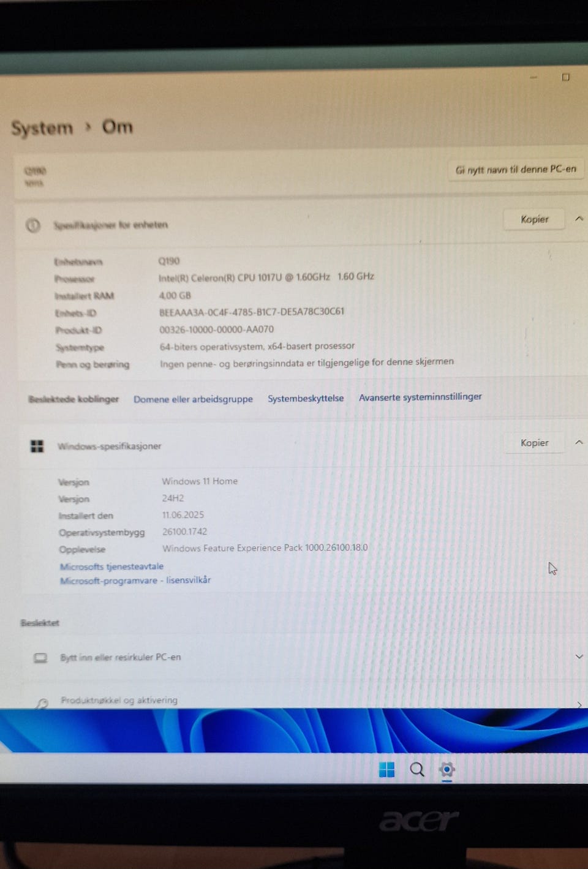Minimize the Settings window
Image resolution: width=588 pixels, height=869 pixels.
click(533, 78)
